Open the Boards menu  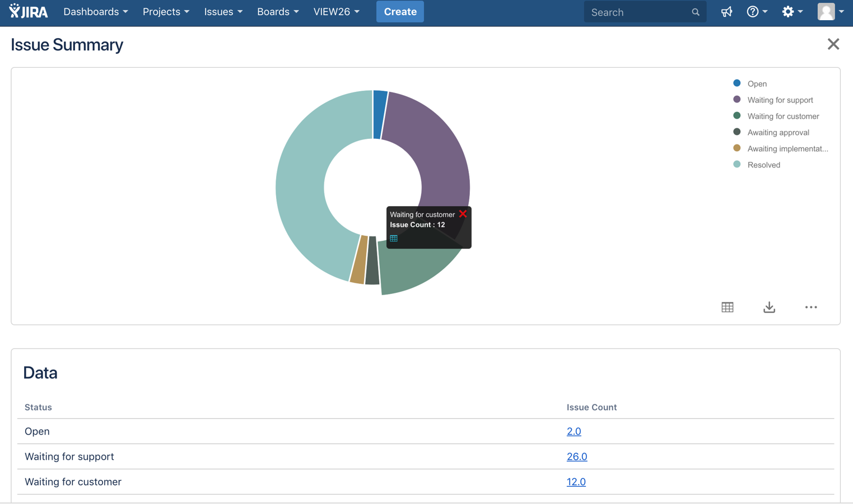pos(278,11)
